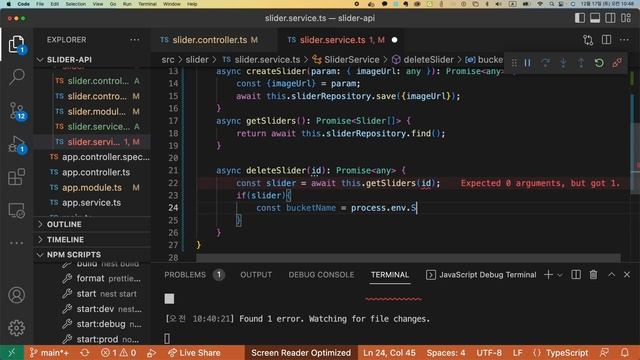640x360 pixels.
Task: Step over in debug toolbar
Action: pos(545,63)
